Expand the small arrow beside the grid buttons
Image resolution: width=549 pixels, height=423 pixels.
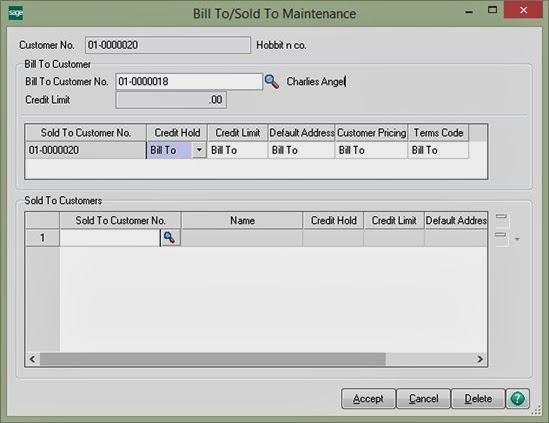(517, 240)
